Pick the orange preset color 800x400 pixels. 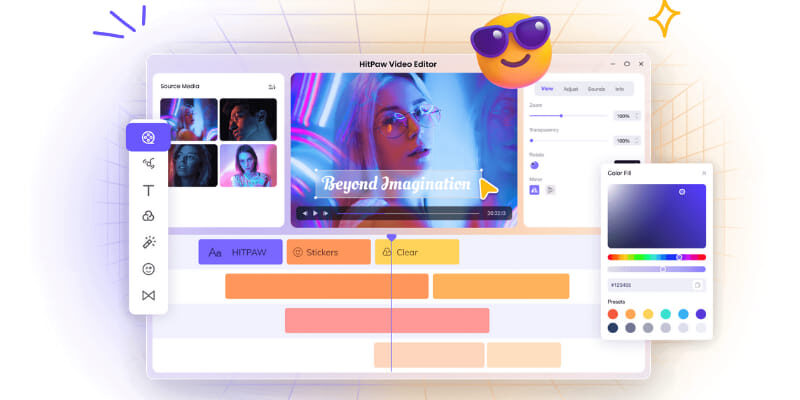click(631, 314)
